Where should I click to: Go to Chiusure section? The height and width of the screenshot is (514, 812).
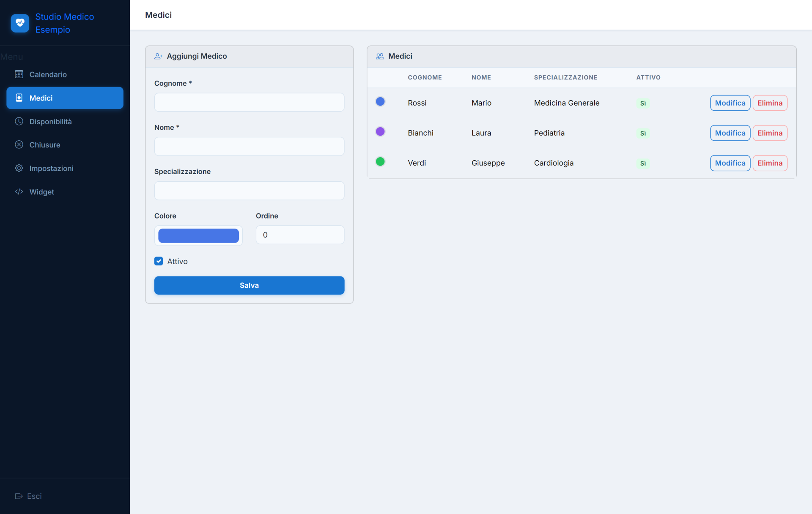(x=65, y=145)
